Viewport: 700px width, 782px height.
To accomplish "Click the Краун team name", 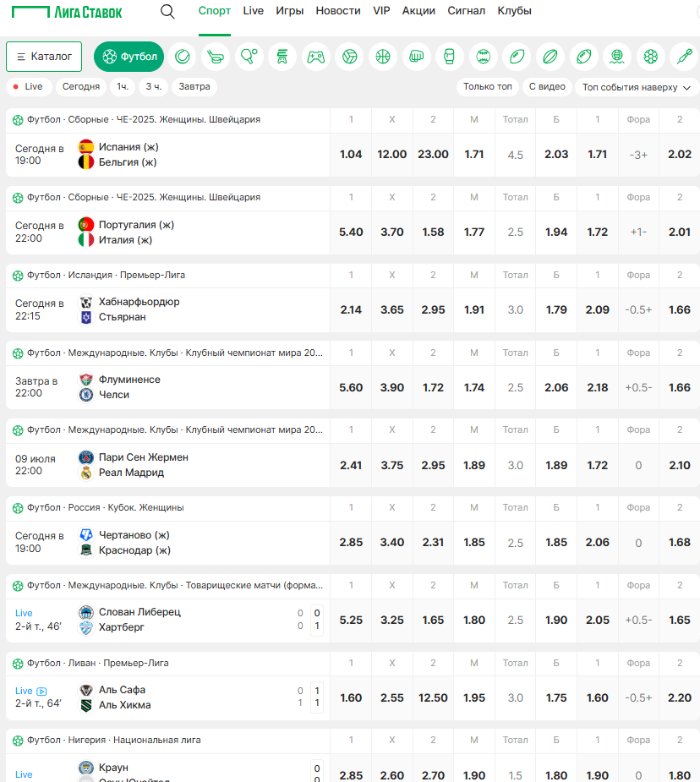I will [113, 768].
